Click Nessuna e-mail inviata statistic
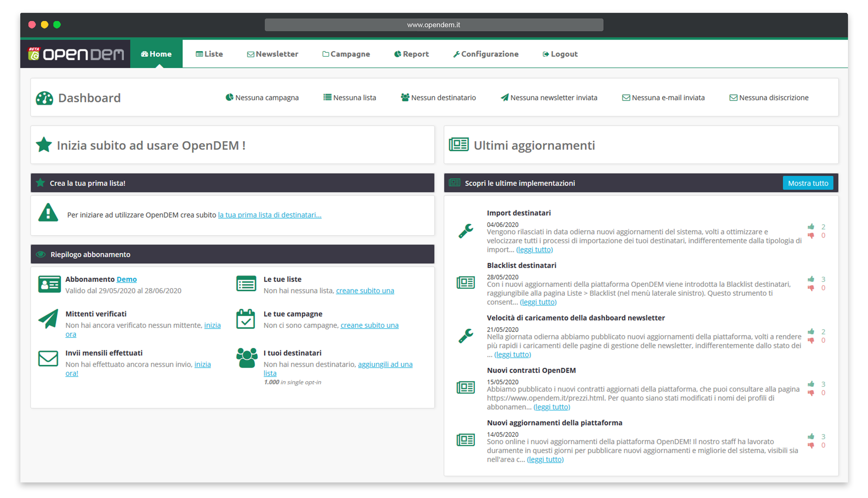 663,97
